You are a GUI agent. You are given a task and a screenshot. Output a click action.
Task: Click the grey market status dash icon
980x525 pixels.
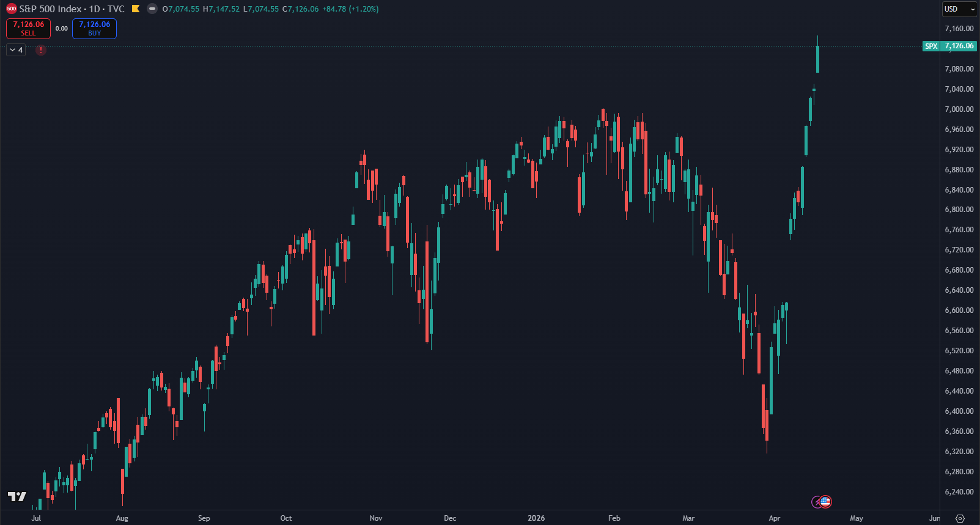coord(152,9)
